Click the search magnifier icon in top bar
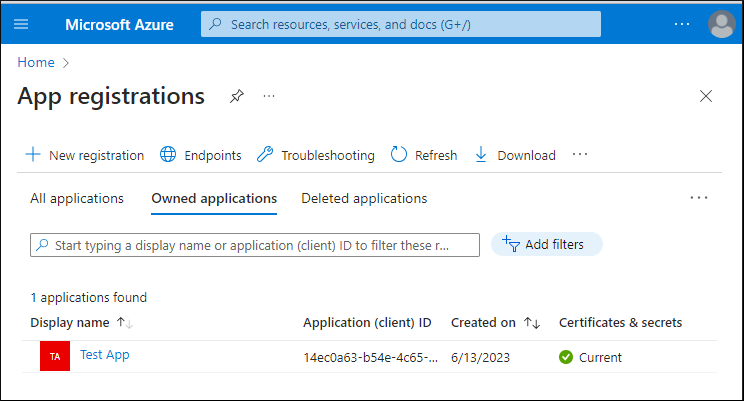Viewport: 744px width, 401px height. pyautogui.click(x=215, y=24)
